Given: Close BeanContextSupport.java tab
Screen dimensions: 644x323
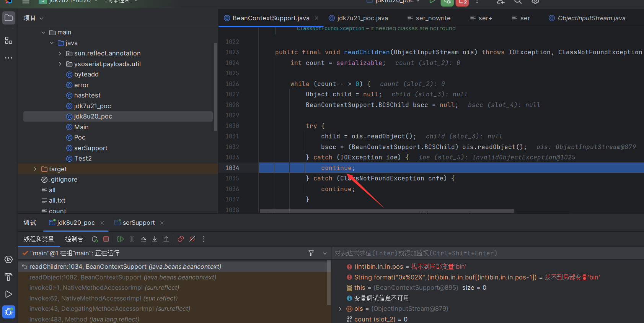Looking at the screenshot, I should pyautogui.click(x=316, y=18).
